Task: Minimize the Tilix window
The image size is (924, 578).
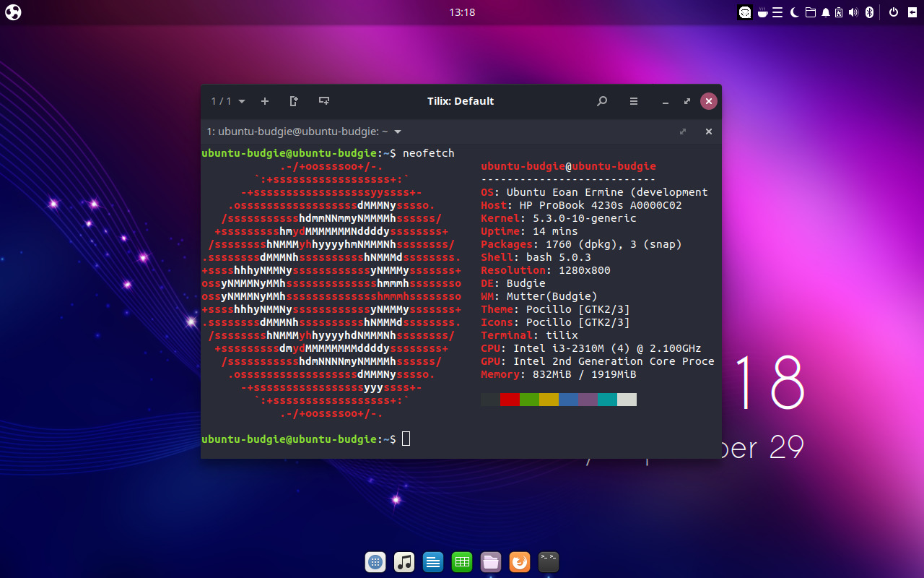Action: (x=666, y=102)
